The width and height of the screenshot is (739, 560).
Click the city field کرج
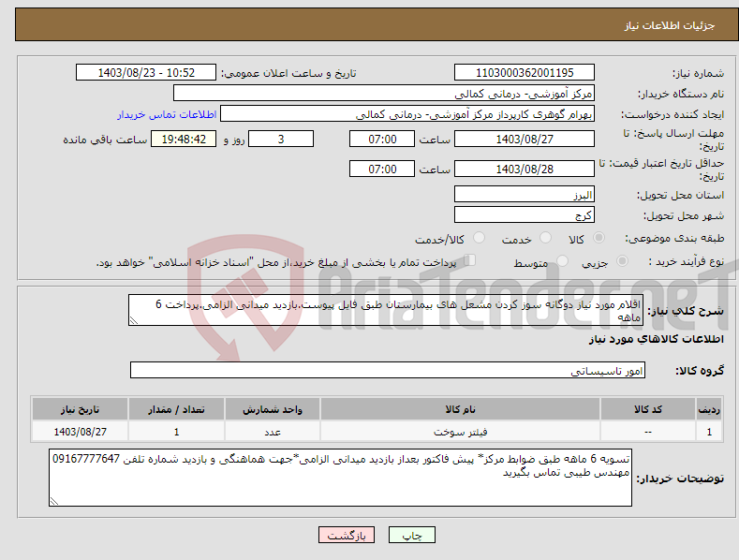[525, 215]
